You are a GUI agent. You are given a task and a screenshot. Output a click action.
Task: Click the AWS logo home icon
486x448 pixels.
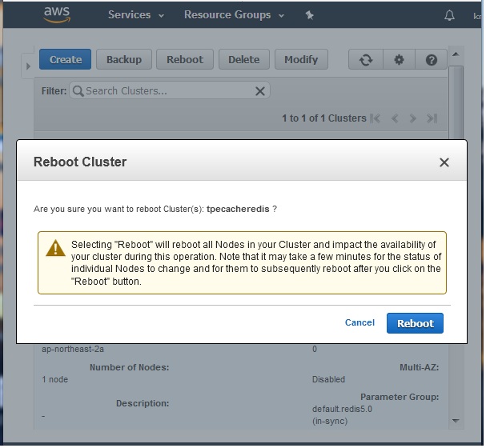(58, 14)
